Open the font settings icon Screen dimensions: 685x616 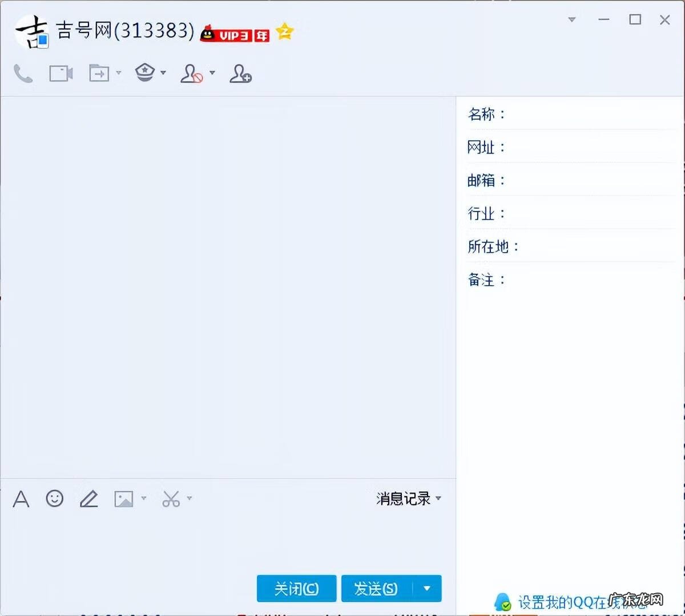click(21, 499)
